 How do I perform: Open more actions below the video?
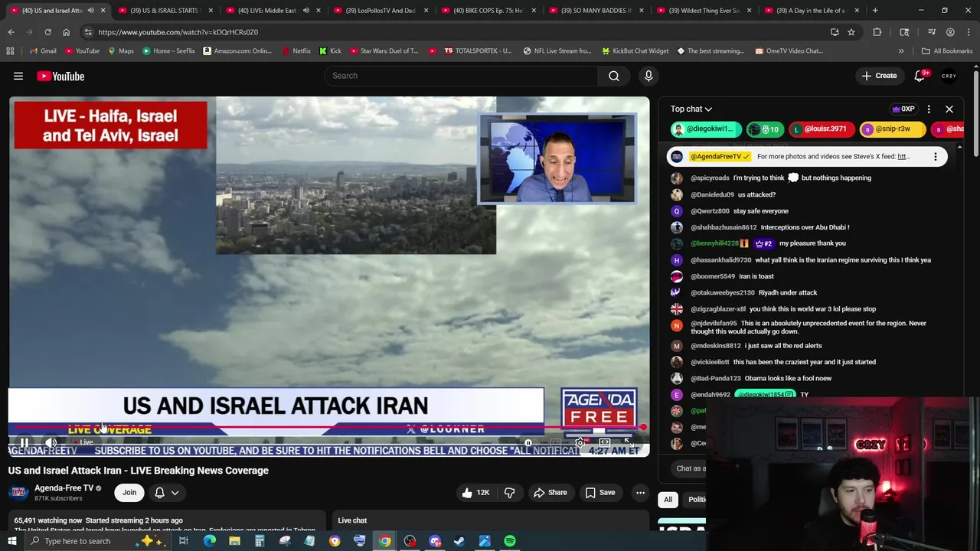coord(640,493)
